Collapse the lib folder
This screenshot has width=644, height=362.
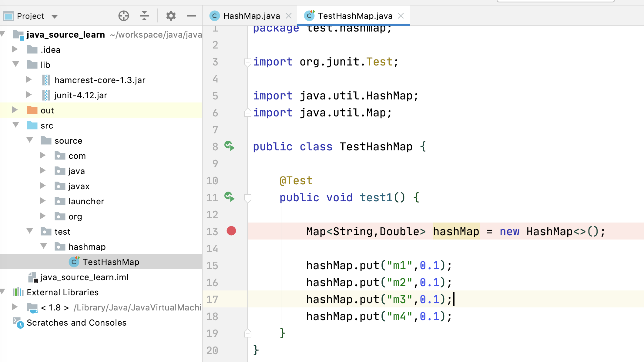tap(16, 64)
